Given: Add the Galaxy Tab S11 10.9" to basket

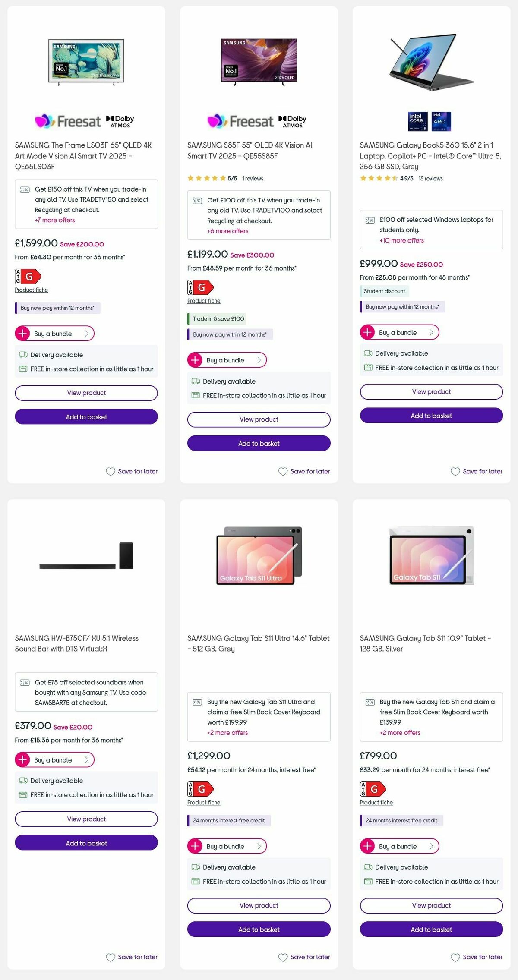Looking at the screenshot, I should (431, 930).
